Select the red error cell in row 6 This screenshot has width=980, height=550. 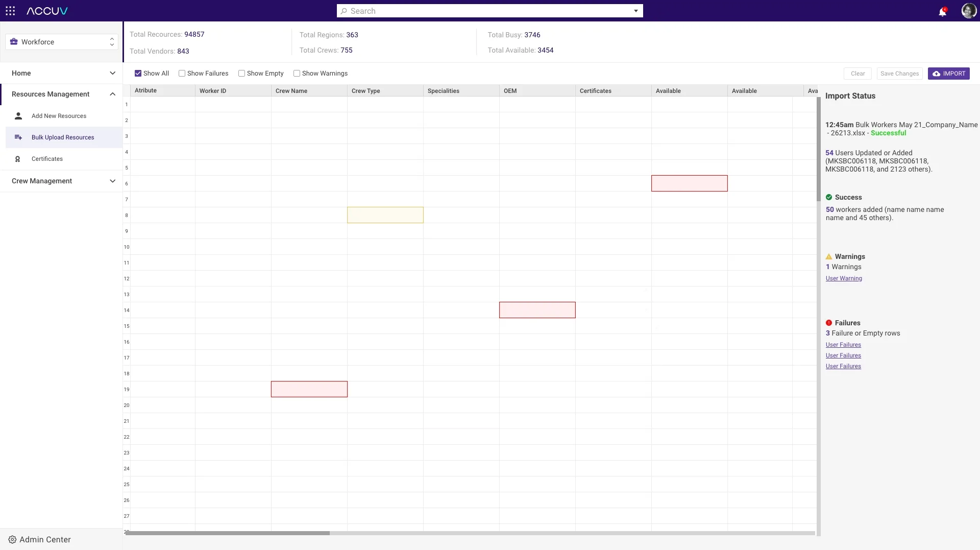coord(690,183)
